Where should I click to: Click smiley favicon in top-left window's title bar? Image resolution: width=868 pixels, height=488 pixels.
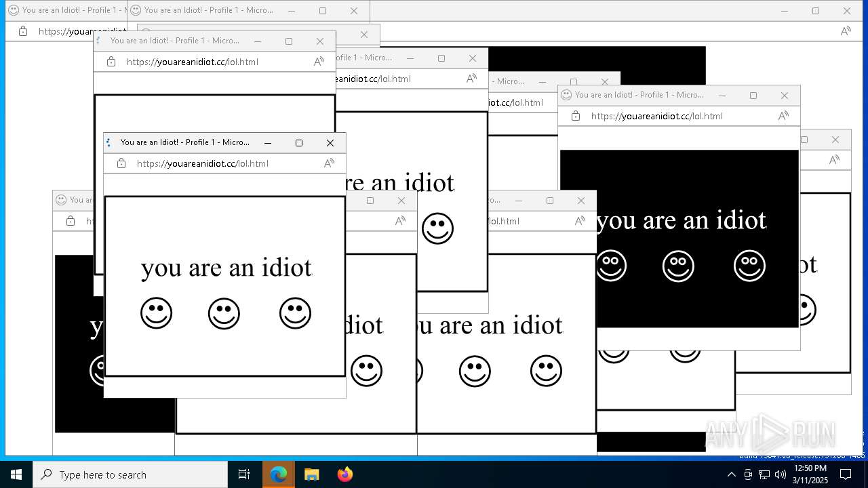(x=13, y=10)
